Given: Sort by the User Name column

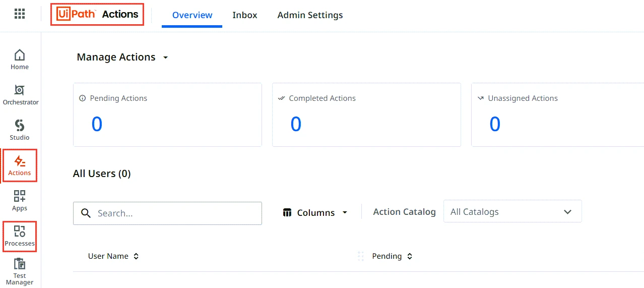Looking at the screenshot, I should (113, 256).
